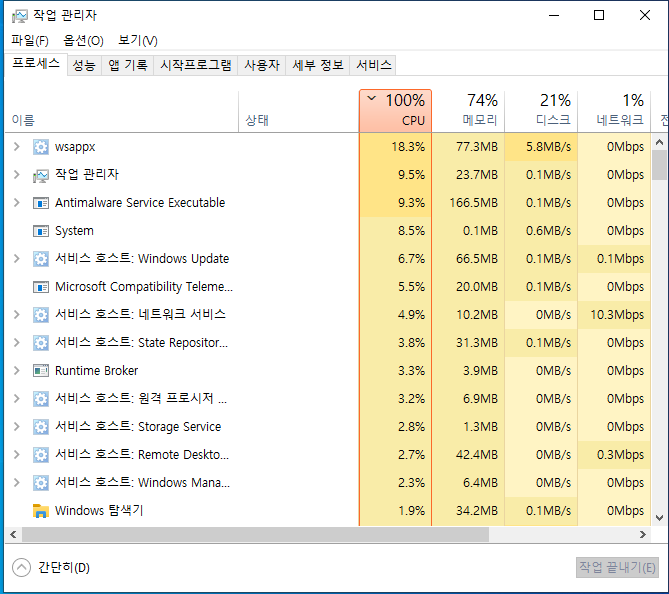Sort by the 디스크 column header
This screenshot has width=669, height=594.
541,111
